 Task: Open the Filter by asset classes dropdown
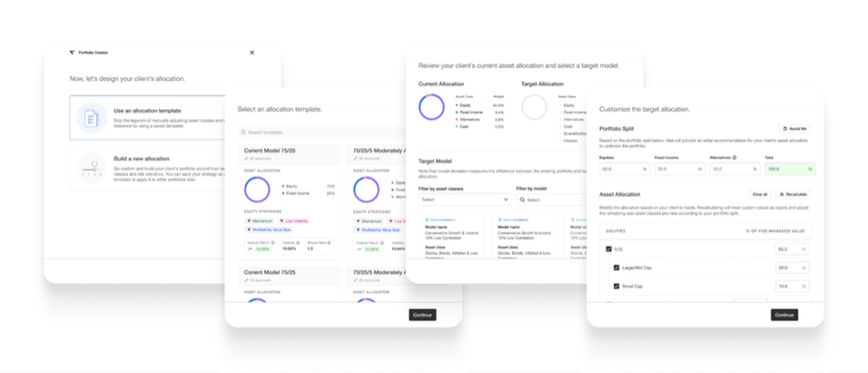(x=465, y=199)
